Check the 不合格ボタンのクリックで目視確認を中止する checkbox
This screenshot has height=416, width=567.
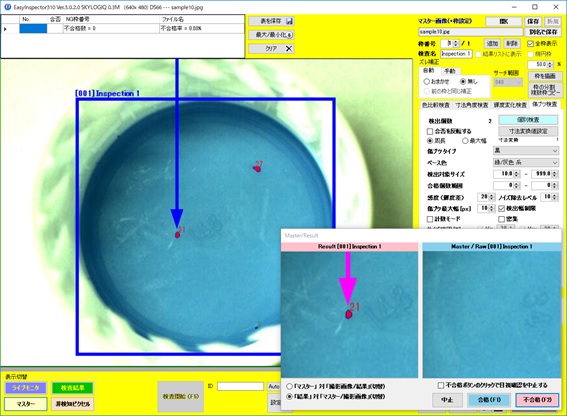(441, 385)
